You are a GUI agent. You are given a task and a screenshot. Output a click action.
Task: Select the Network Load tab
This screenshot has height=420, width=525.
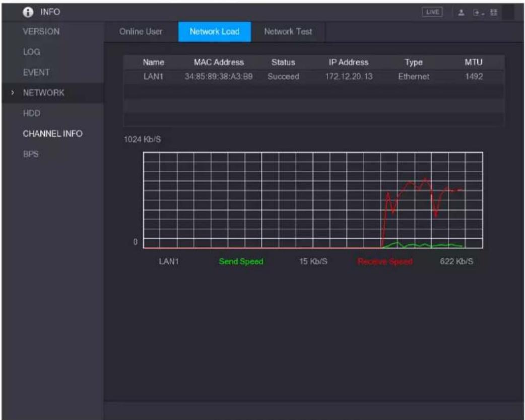215,32
